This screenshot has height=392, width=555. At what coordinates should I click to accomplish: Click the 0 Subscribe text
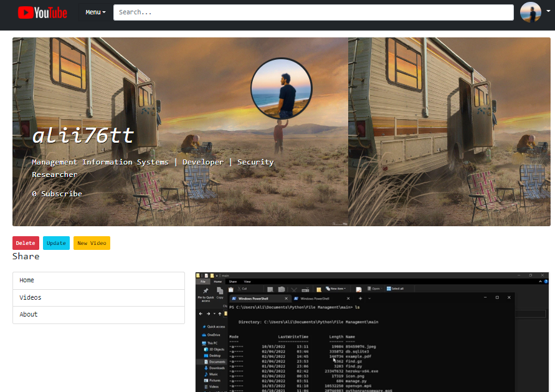(57, 194)
